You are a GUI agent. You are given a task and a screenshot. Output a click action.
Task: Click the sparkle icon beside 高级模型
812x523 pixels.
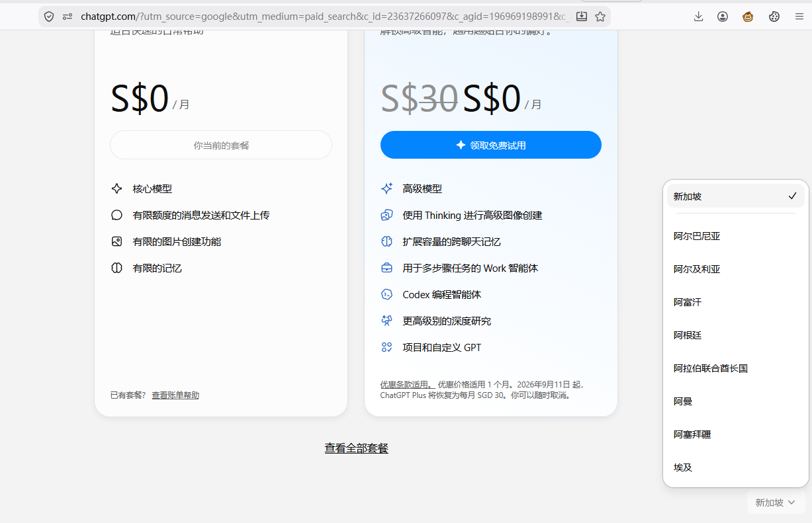coord(387,188)
